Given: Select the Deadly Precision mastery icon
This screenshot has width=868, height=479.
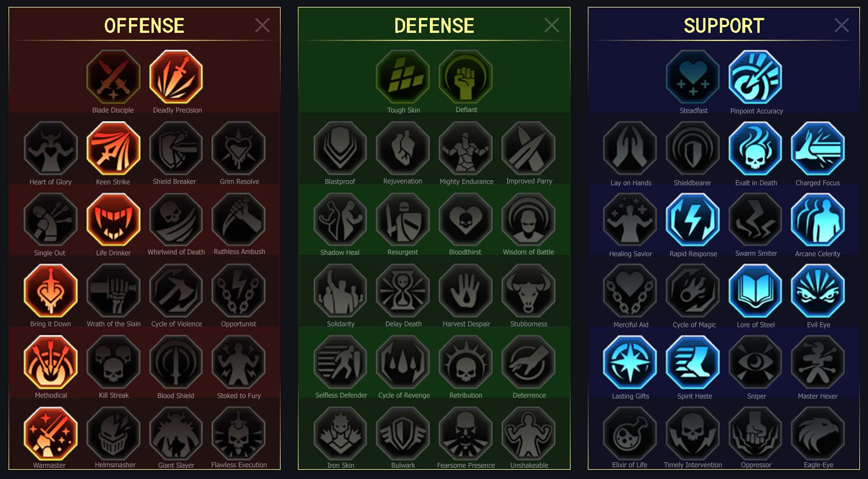Looking at the screenshot, I should click(176, 77).
